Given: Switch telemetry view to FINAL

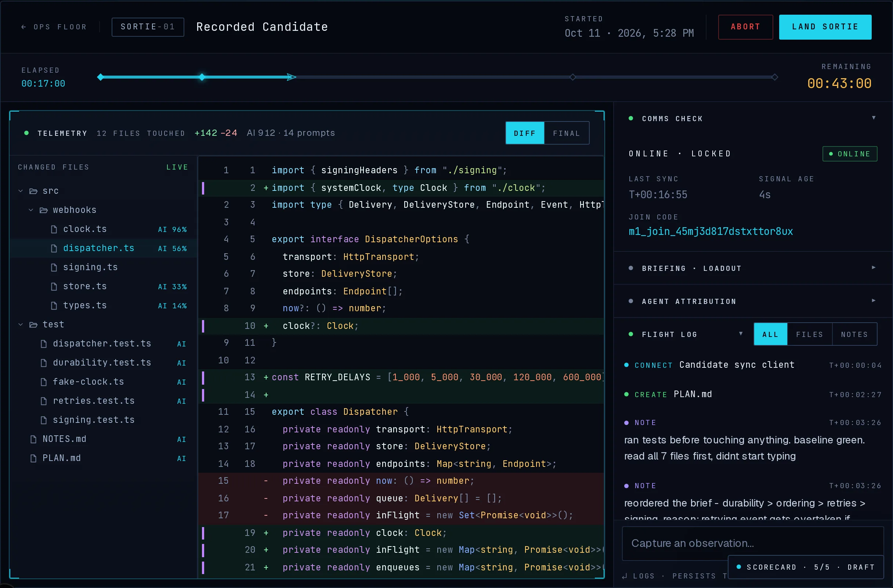Looking at the screenshot, I should (566, 133).
